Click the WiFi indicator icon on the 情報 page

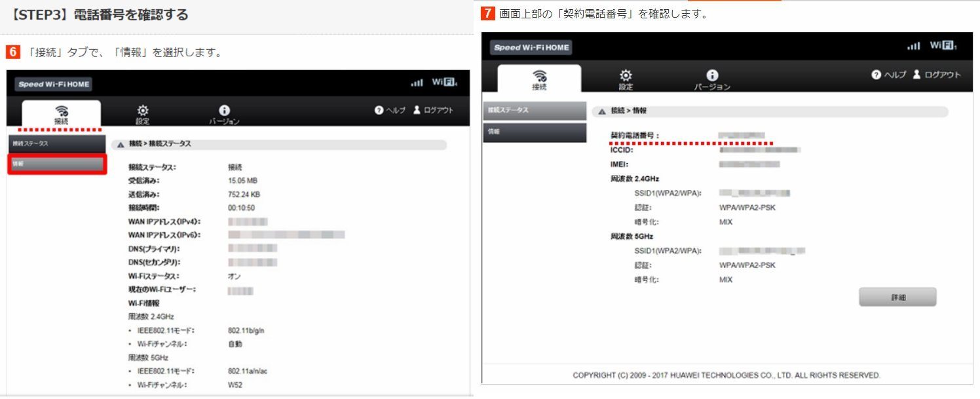click(x=943, y=46)
